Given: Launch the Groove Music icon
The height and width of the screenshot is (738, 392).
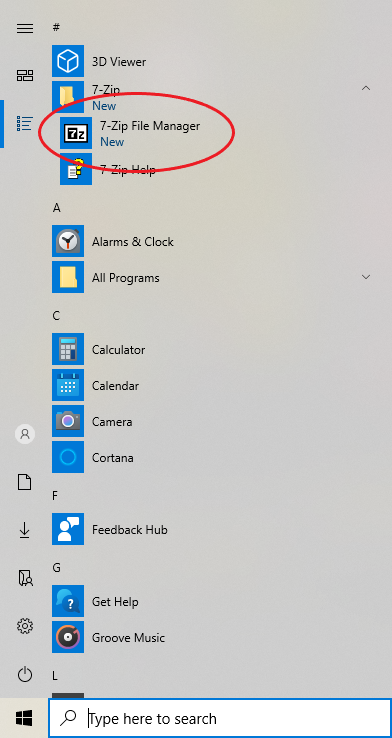Looking at the screenshot, I should 68,637.
